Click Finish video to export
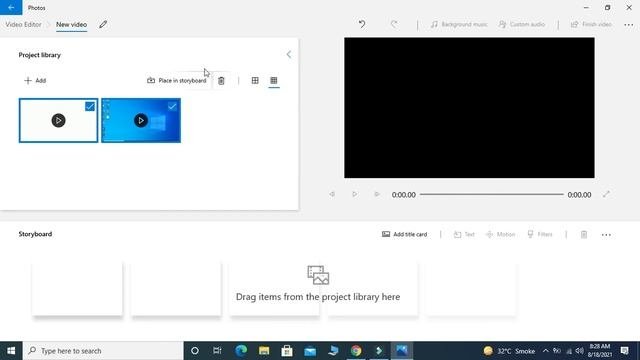The width and height of the screenshot is (640, 360). click(x=591, y=24)
